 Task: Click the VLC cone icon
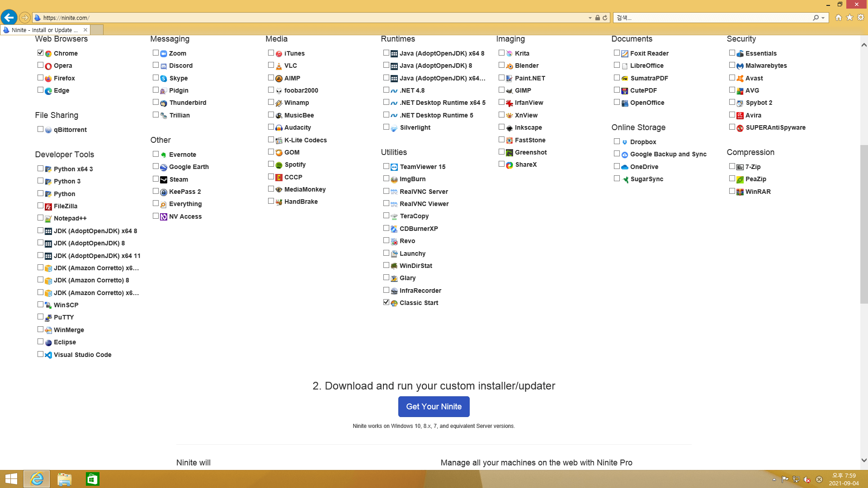coord(279,66)
